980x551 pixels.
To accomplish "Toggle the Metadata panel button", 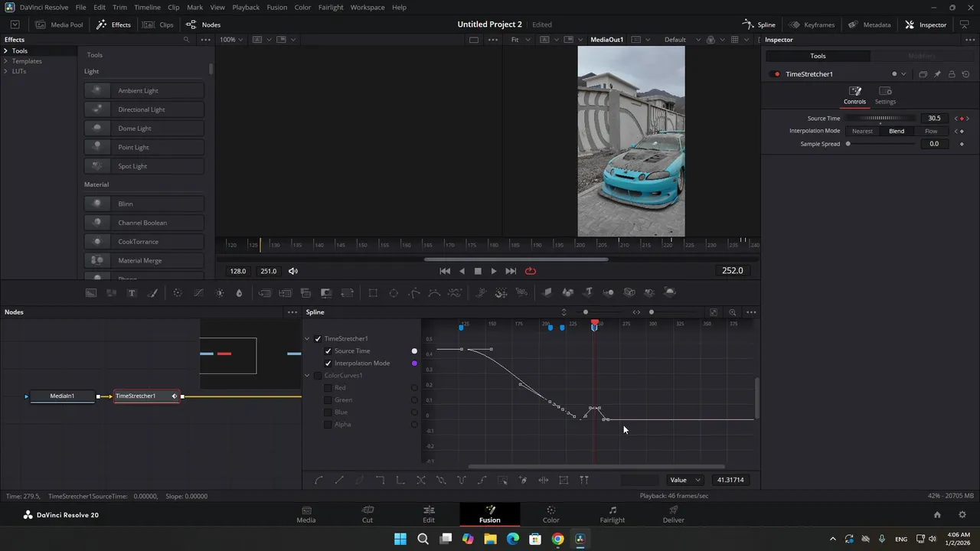I will coord(870,24).
